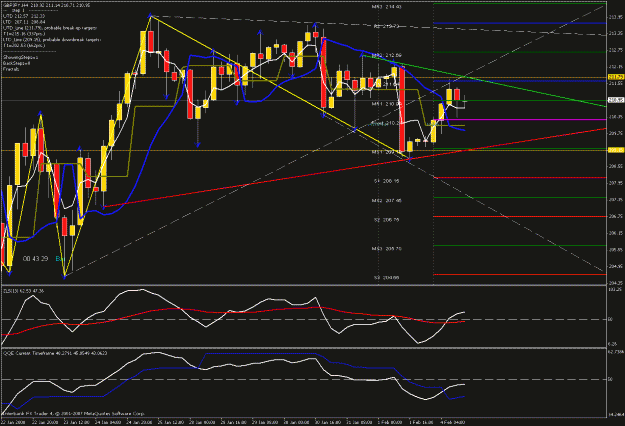Click the blue fractal arrow at chart's lowest low

pyautogui.click(x=65, y=276)
